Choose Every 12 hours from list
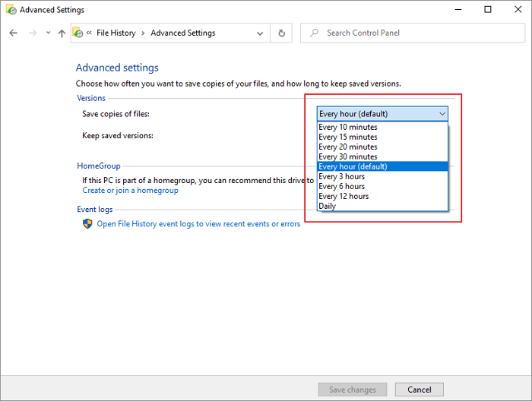This screenshot has height=401, width=532. [x=344, y=197]
